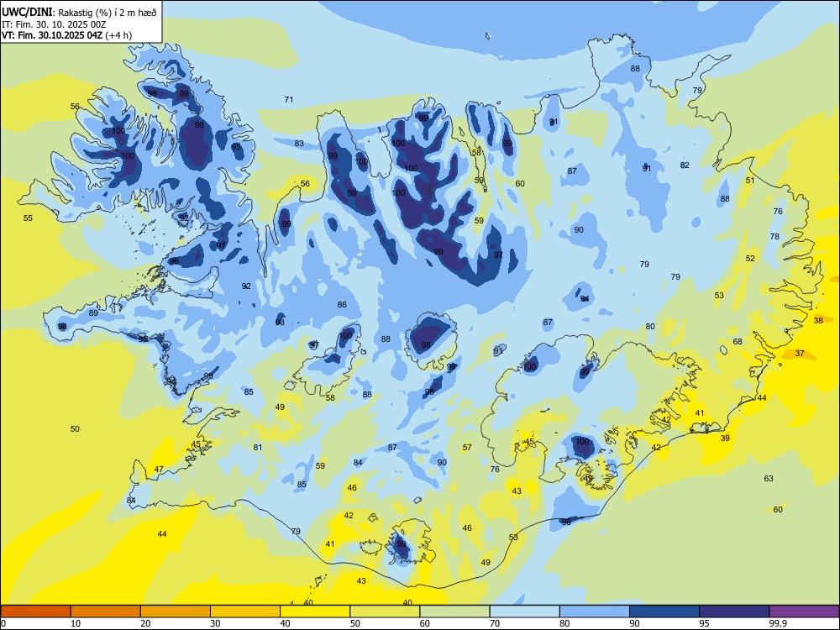Viewport: 840px width, 630px height.
Task: Click the '(+4 h)' forecast offset text
Action: (x=118, y=35)
